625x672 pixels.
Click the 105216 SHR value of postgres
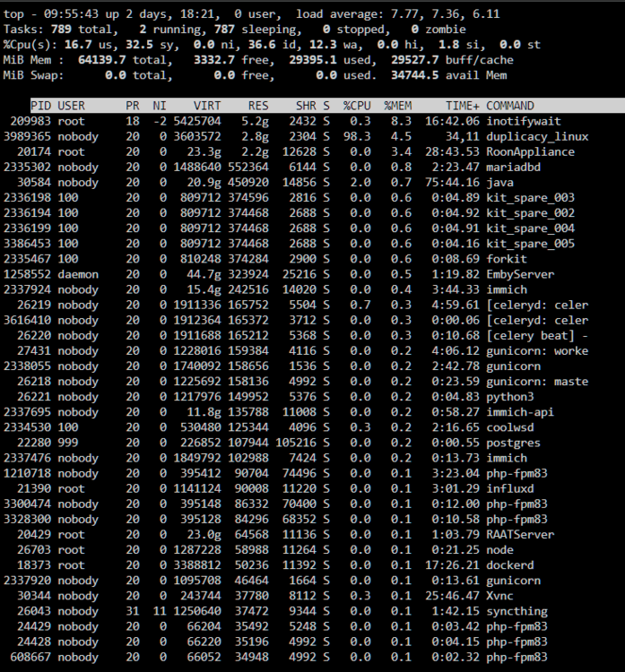click(296, 444)
